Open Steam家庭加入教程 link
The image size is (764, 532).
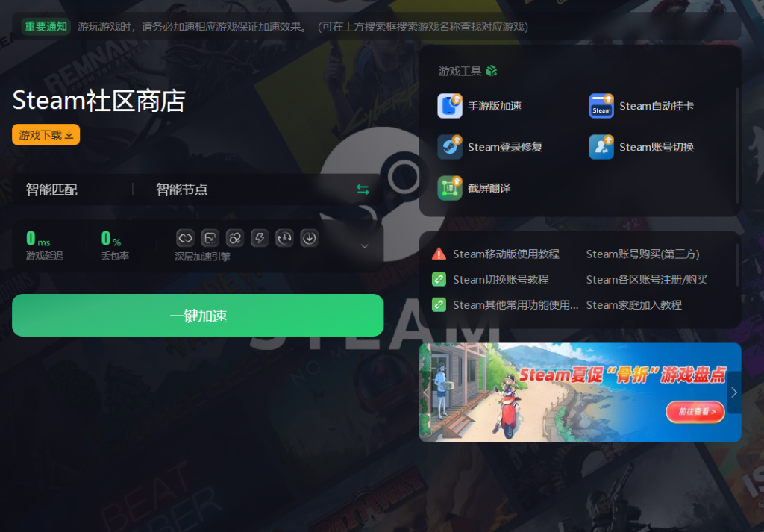click(634, 305)
